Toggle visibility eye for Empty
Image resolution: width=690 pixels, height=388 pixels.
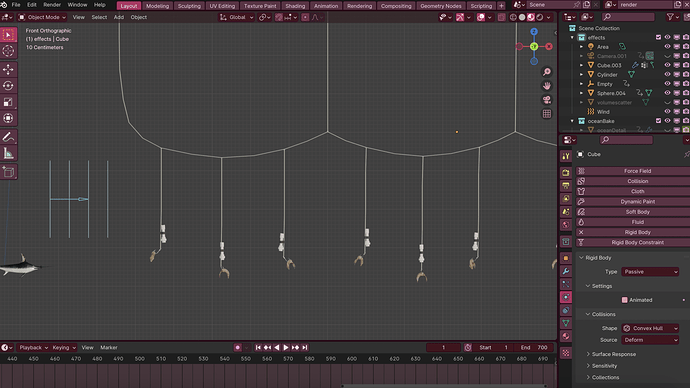[x=667, y=84]
